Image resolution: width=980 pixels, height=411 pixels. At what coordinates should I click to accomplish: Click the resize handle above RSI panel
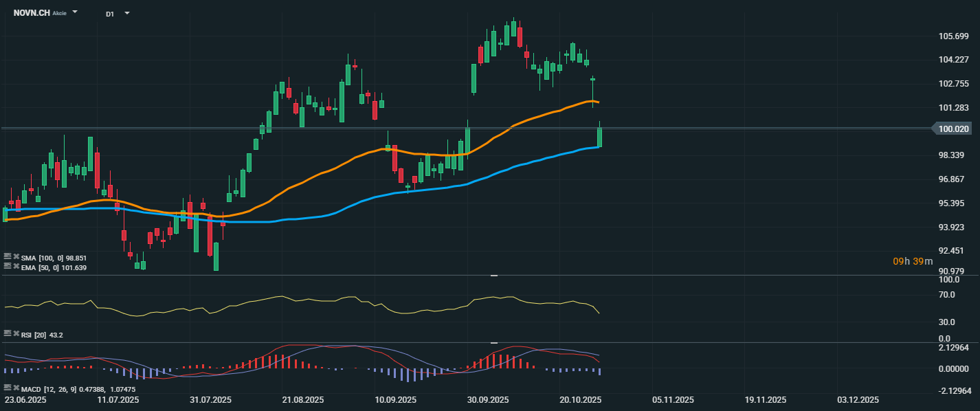(x=493, y=276)
